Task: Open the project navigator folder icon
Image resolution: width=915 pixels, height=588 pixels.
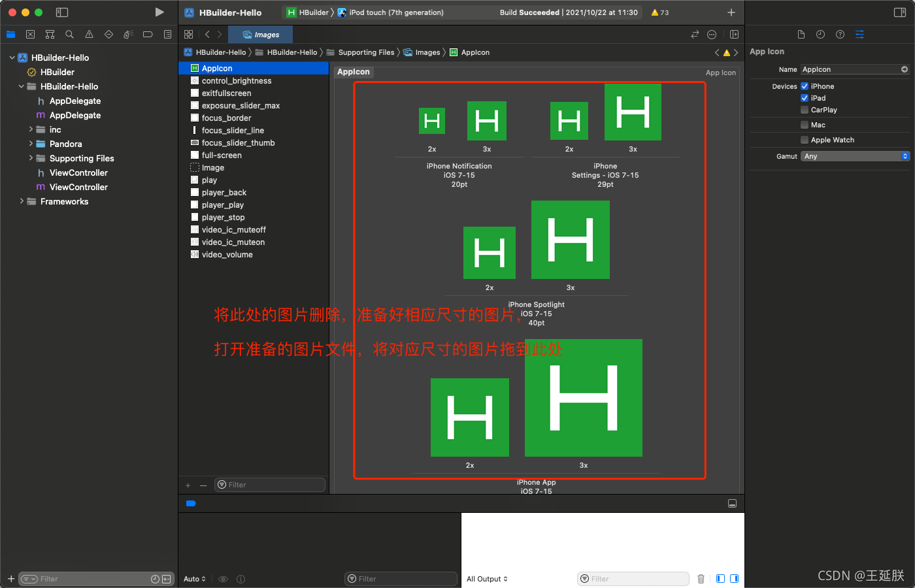Action: [x=10, y=35]
